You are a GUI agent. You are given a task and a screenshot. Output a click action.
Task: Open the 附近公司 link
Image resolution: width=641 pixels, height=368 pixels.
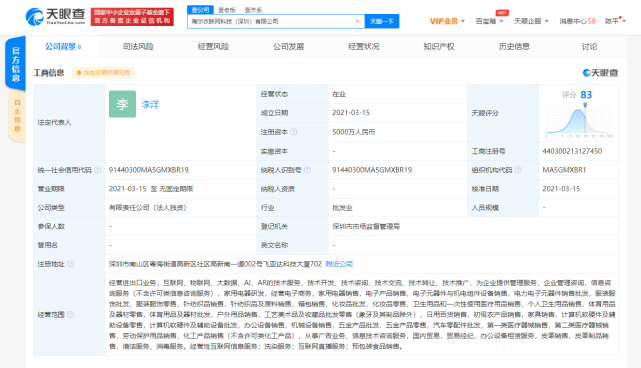339,264
